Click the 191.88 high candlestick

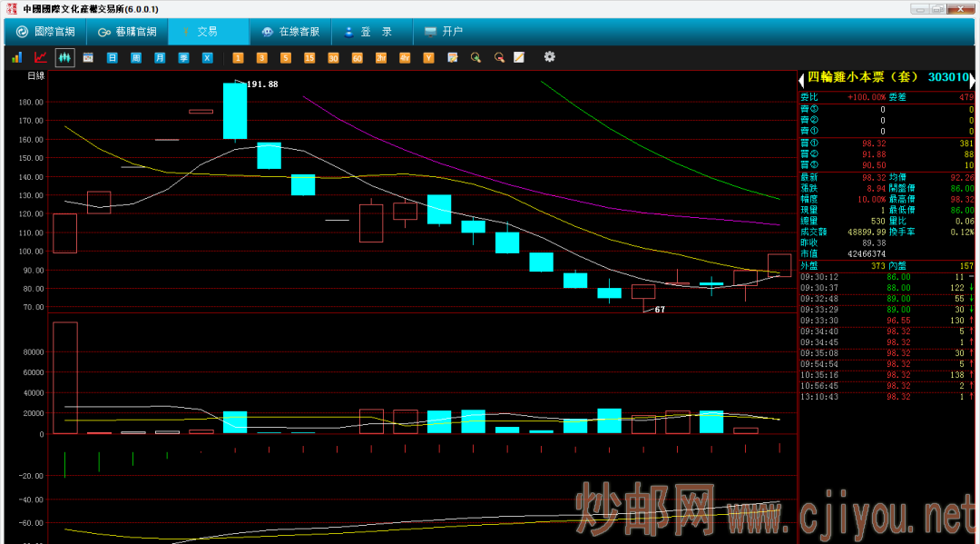coord(235,111)
